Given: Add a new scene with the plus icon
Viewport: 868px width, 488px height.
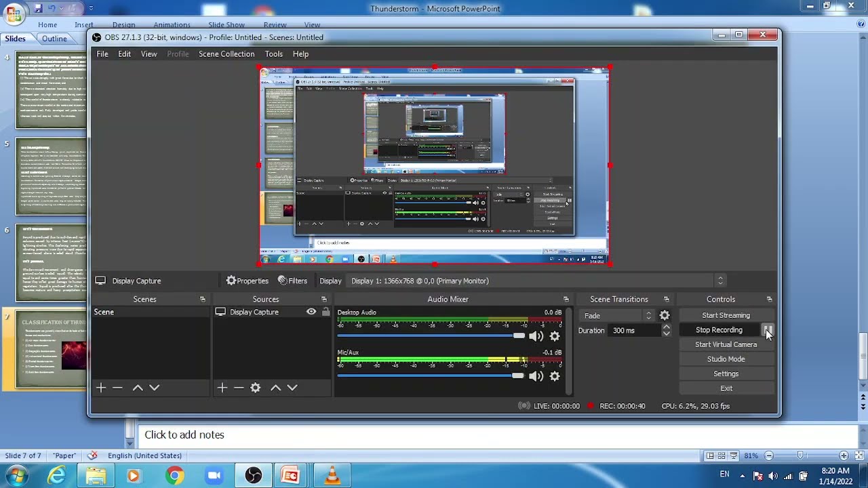Looking at the screenshot, I should (101, 388).
